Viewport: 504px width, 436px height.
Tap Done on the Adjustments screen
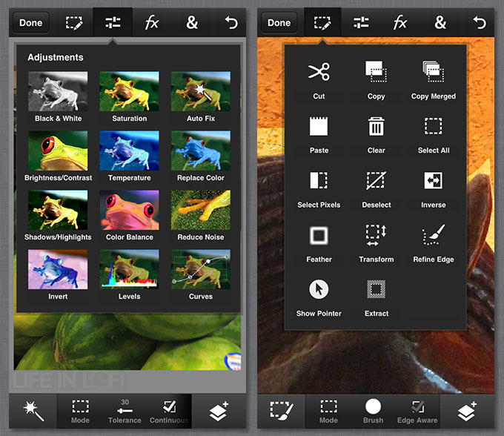[30, 22]
